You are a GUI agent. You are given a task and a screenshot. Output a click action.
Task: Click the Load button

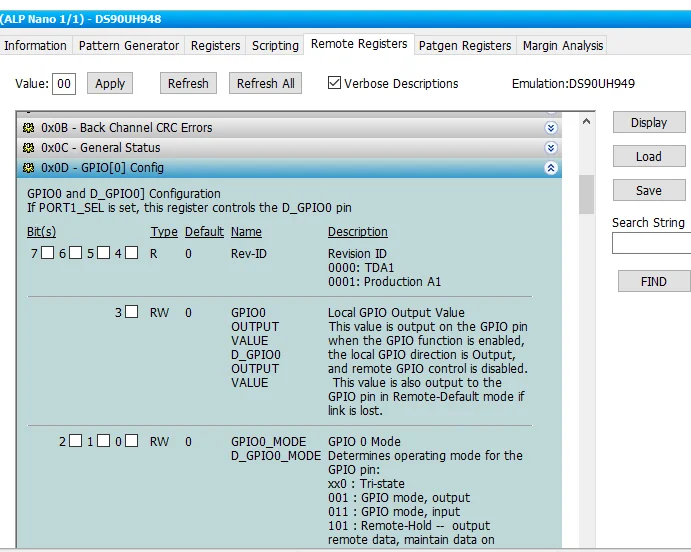tap(649, 156)
